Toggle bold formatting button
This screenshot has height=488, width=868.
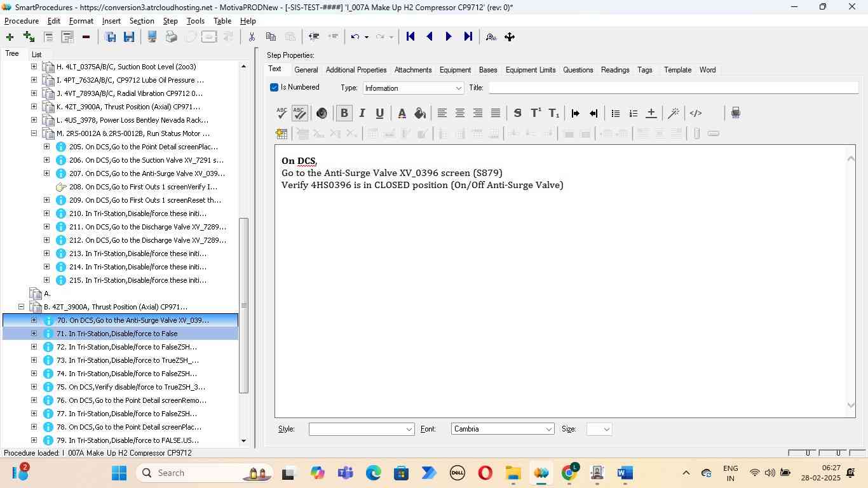[344, 113]
